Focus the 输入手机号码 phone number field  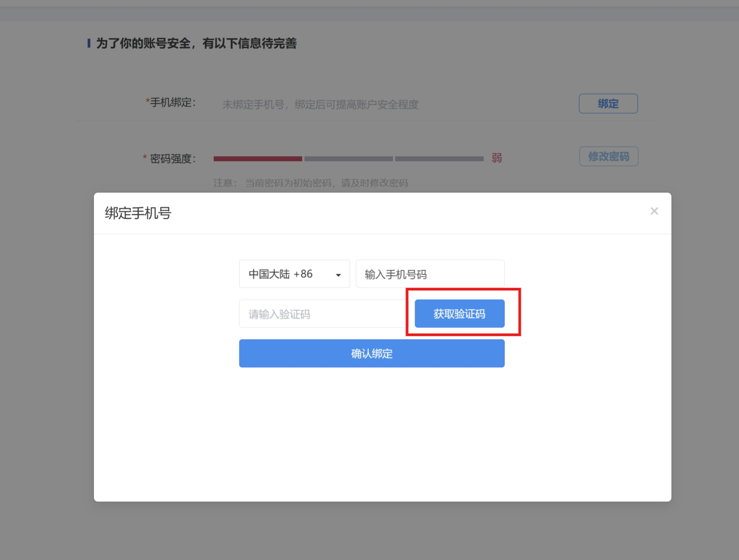pyautogui.click(x=430, y=274)
